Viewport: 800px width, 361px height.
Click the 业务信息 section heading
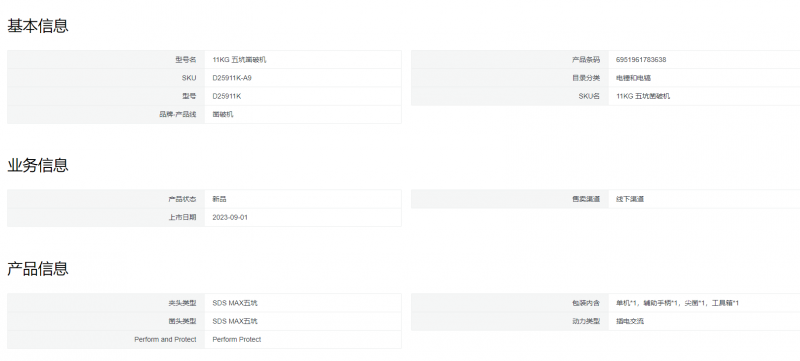coord(38,165)
